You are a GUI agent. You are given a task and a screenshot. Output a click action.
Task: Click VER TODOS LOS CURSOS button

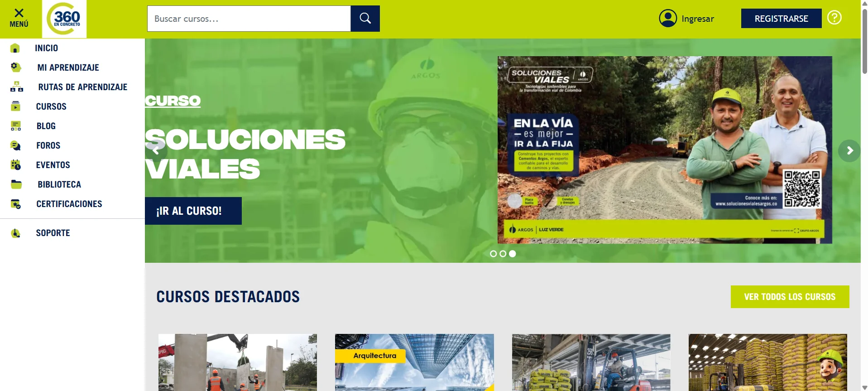click(790, 297)
